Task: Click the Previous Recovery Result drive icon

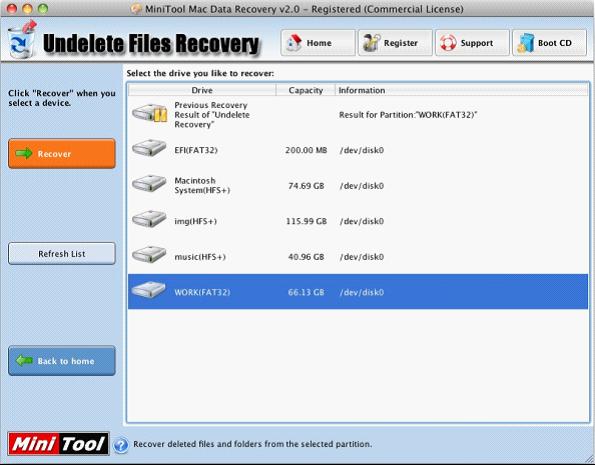Action: (150, 113)
